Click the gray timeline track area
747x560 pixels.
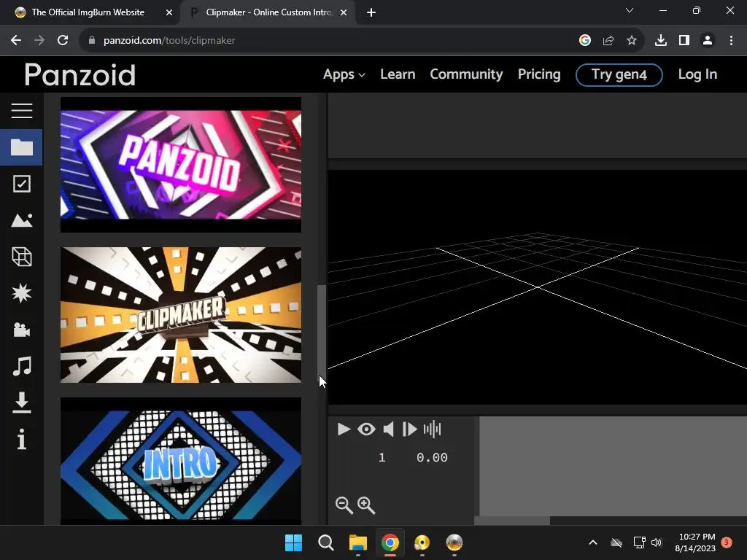[x=613, y=466]
